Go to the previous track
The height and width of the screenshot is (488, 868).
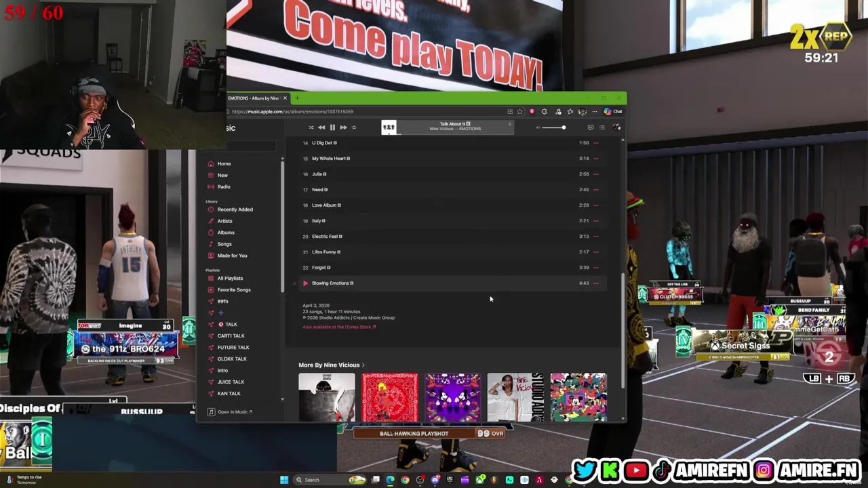(x=321, y=127)
